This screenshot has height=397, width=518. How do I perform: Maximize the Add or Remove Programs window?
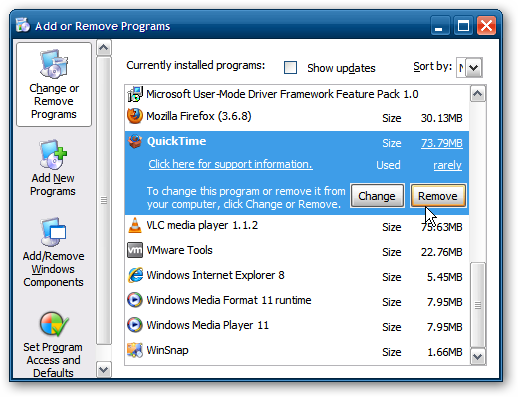click(463, 26)
